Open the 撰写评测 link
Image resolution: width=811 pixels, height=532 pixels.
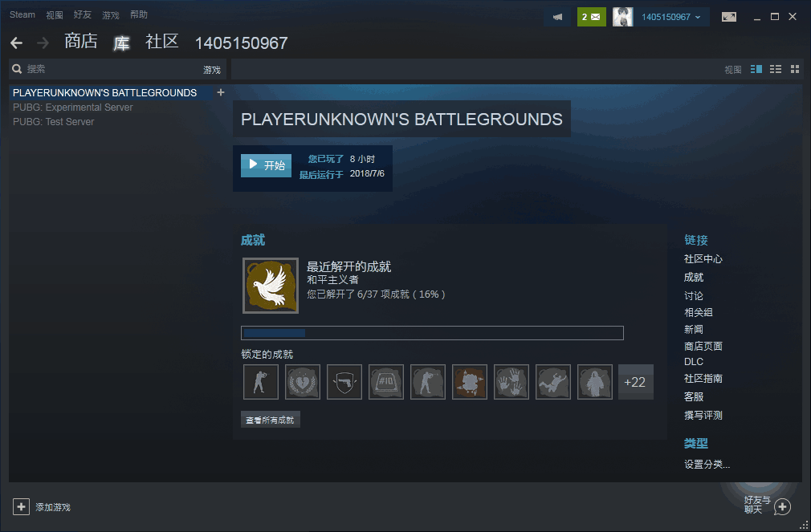point(703,415)
